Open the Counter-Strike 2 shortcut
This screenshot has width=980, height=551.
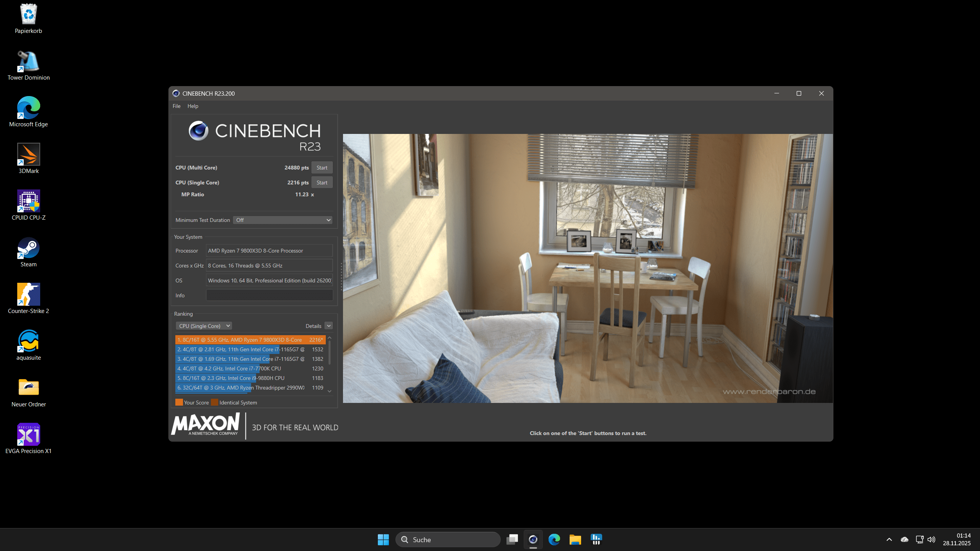(x=29, y=295)
